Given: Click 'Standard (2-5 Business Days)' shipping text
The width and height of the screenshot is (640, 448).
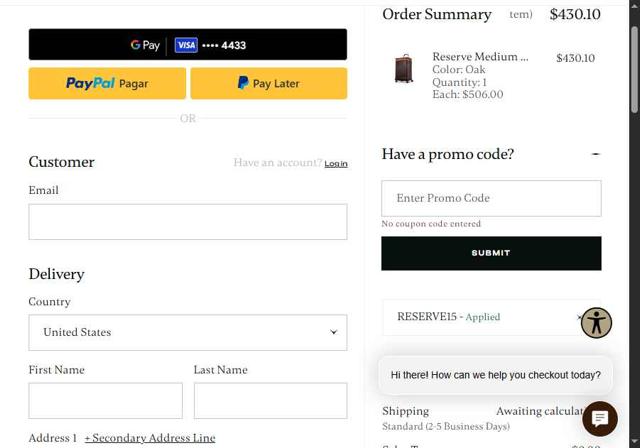Looking at the screenshot, I should coord(446,426).
